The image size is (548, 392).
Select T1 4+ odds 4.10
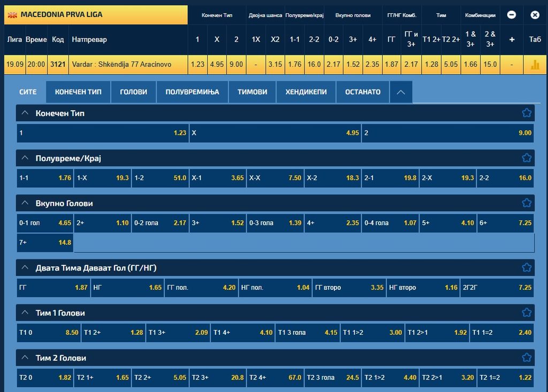pos(243,333)
